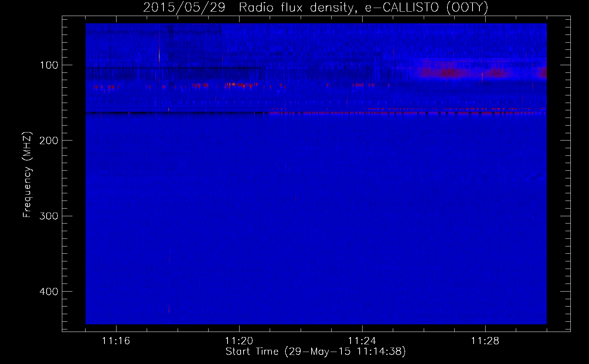
Task: Click the 200 frequency tick label
Action: coord(49,141)
